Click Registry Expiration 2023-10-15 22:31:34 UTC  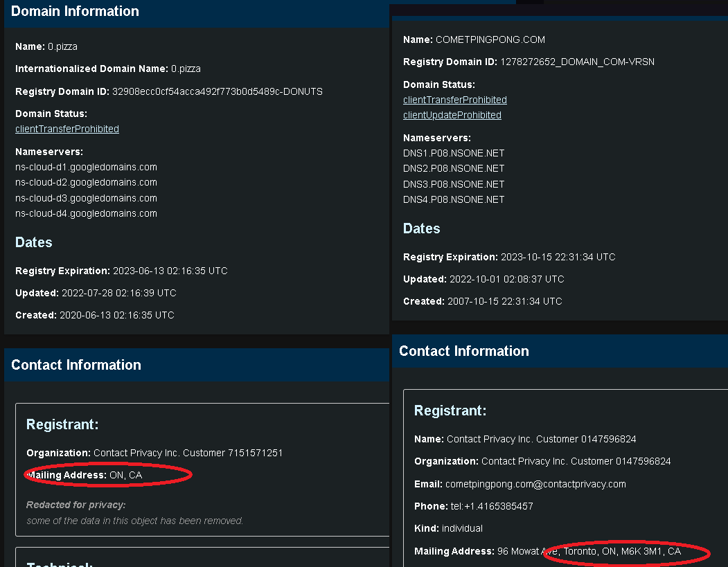509,257
